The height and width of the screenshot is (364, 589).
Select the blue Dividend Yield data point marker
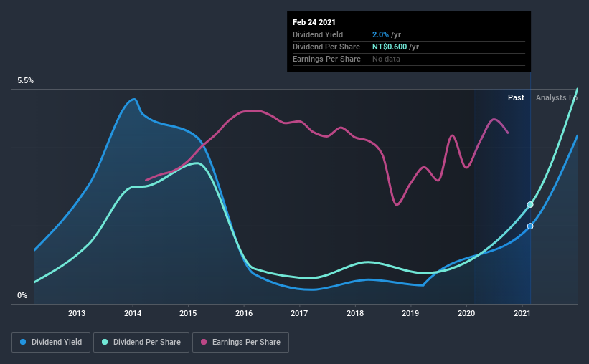point(530,226)
